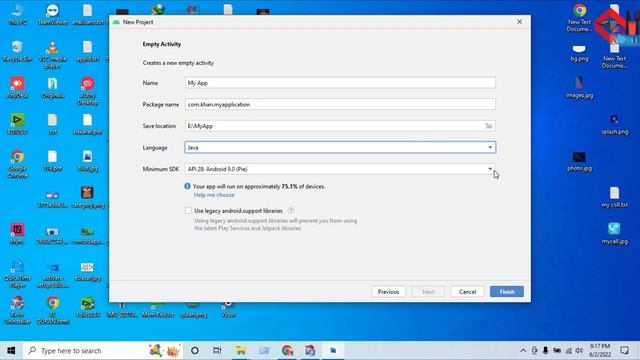Launch VLC media player shortcut
640x360 pixels.
pyautogui.click(x=53, y=54)
